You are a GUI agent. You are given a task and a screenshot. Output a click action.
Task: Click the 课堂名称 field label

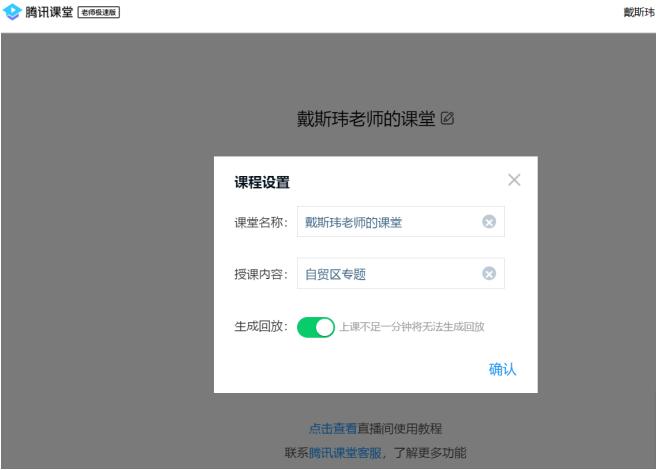click(260, 222)
